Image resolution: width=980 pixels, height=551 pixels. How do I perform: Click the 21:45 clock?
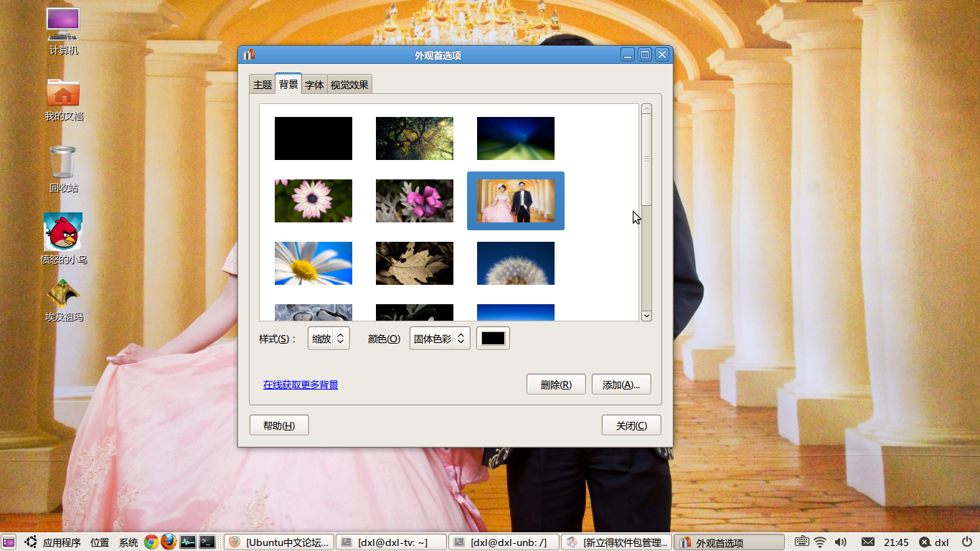[x=896, y=542]
